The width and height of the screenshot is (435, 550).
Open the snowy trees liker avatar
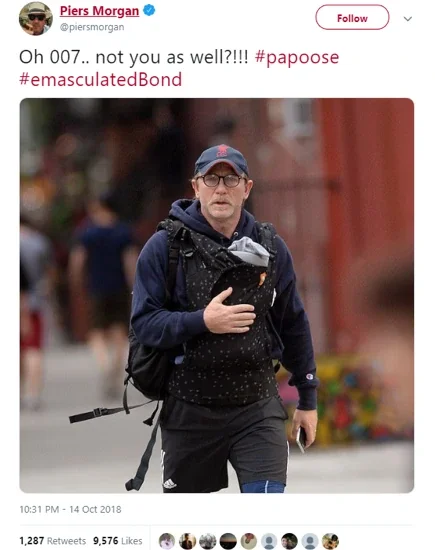(208, 541)
